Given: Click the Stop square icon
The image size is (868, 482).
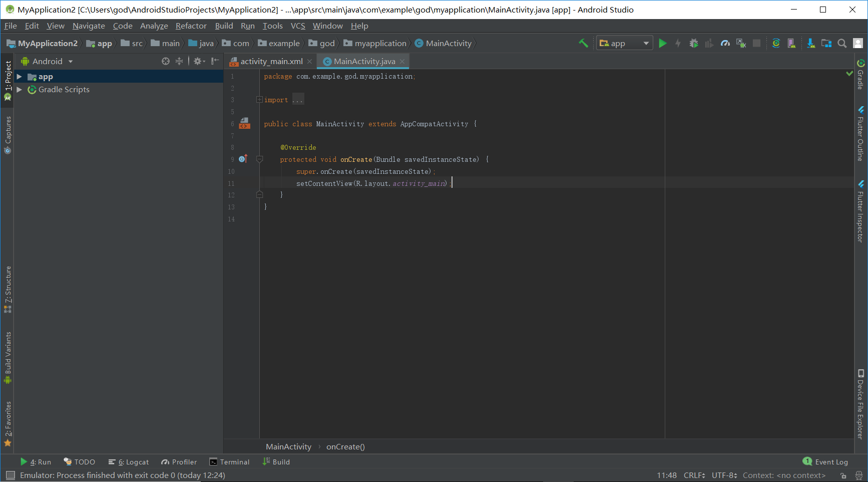Looking at the screenshot, I should pyautogui.click(x=757, y=43).
